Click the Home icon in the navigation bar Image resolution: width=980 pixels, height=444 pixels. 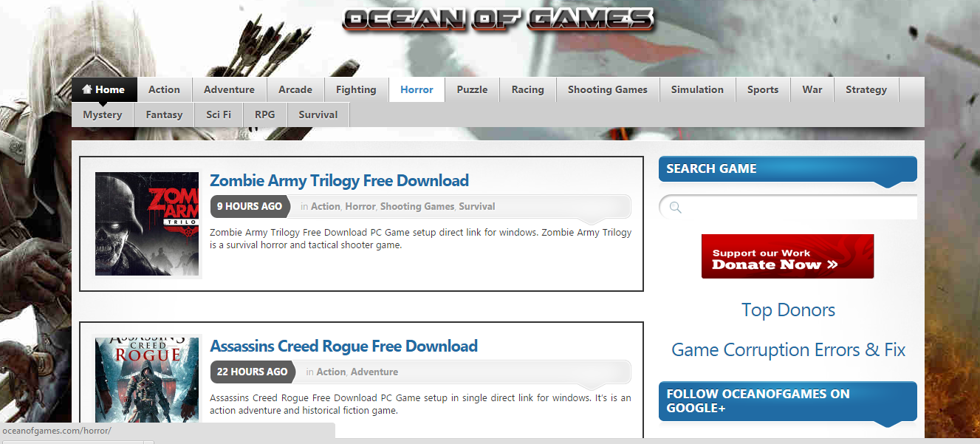[90, 89]
